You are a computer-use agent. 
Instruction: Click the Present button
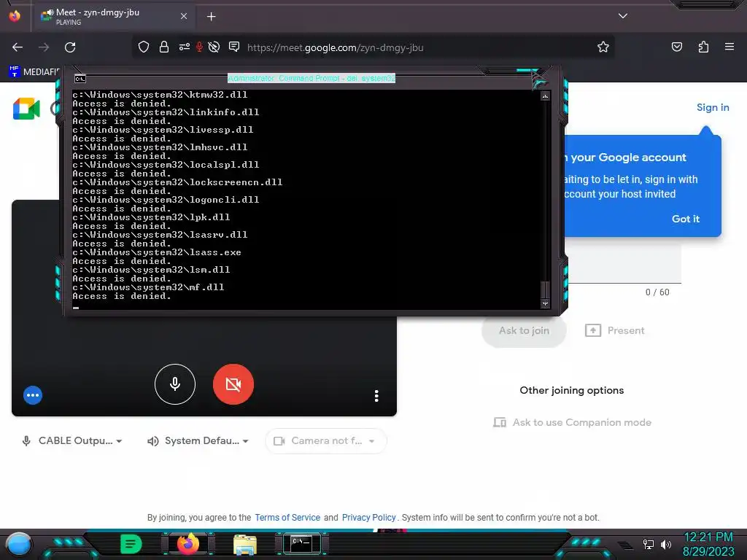click(614, 330)
